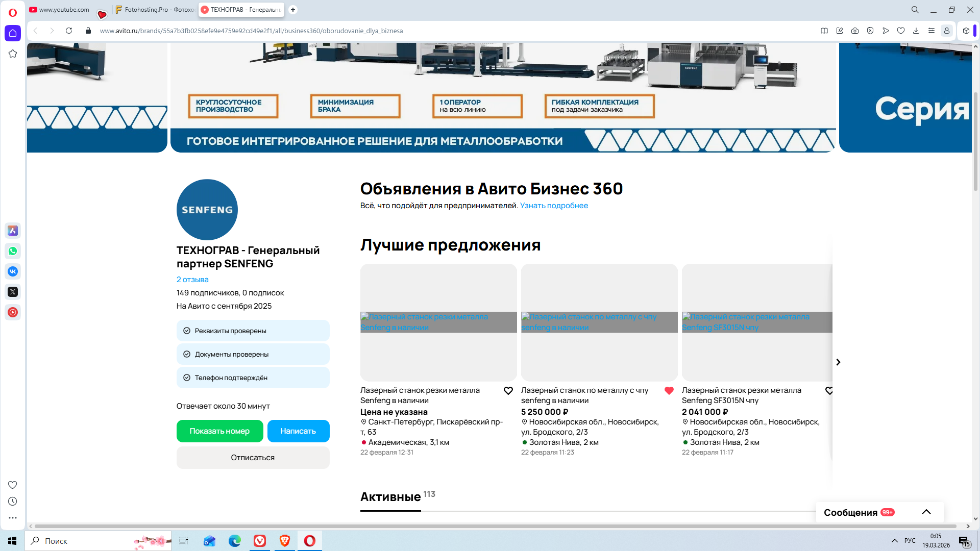Image resolution: width=980 pixels, height=551 pixels.
Task: Open X (Twitter) sidebar panel
Action: [13, 292]
